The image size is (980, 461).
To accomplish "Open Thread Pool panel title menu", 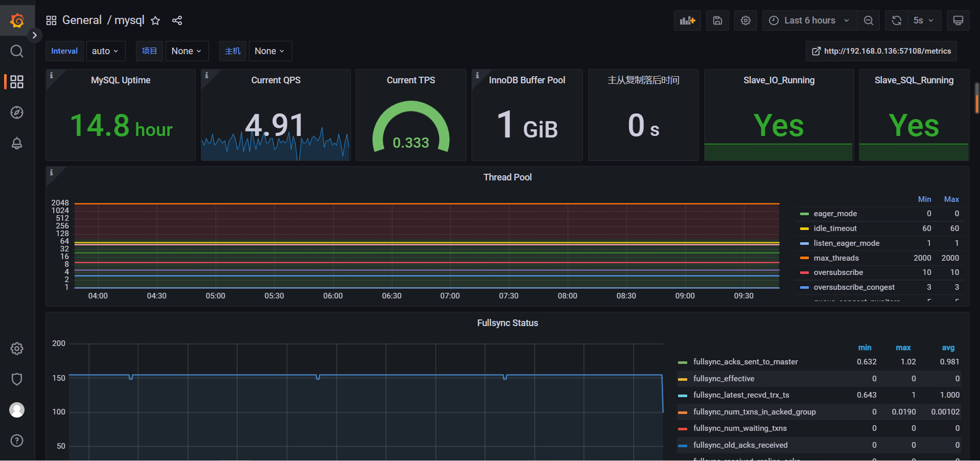I will click(507, 177).
